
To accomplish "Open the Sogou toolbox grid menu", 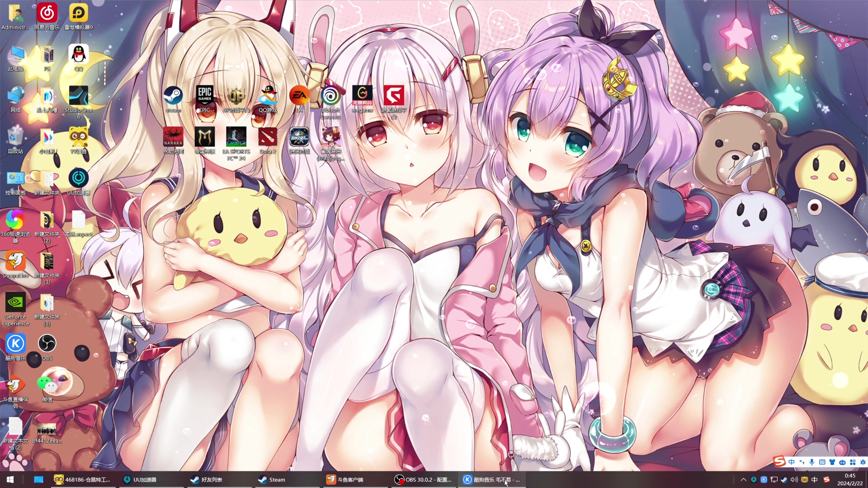I will tap(853, 462).
